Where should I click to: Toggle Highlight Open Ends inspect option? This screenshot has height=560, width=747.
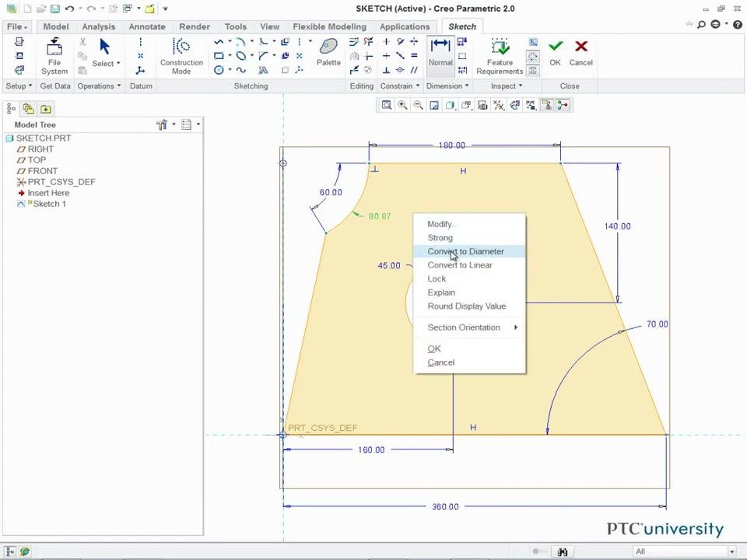[x=533, y=56]
